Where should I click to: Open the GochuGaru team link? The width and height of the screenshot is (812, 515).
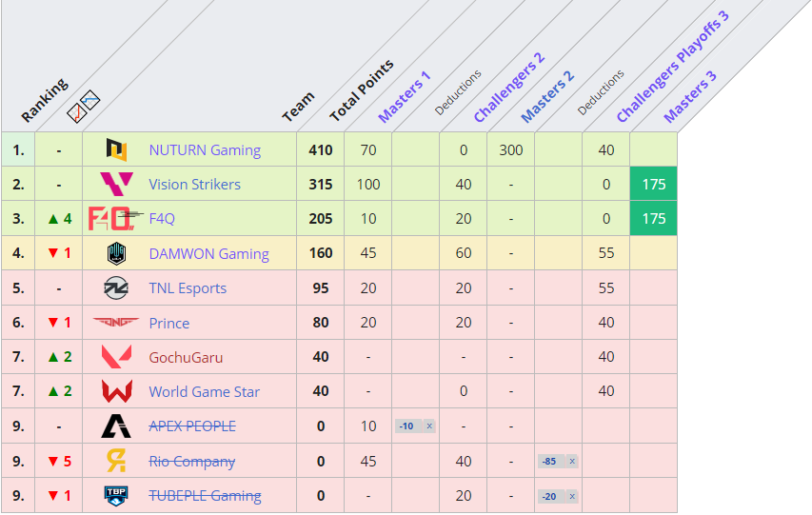pyautogui.click(x=186, y=358)
